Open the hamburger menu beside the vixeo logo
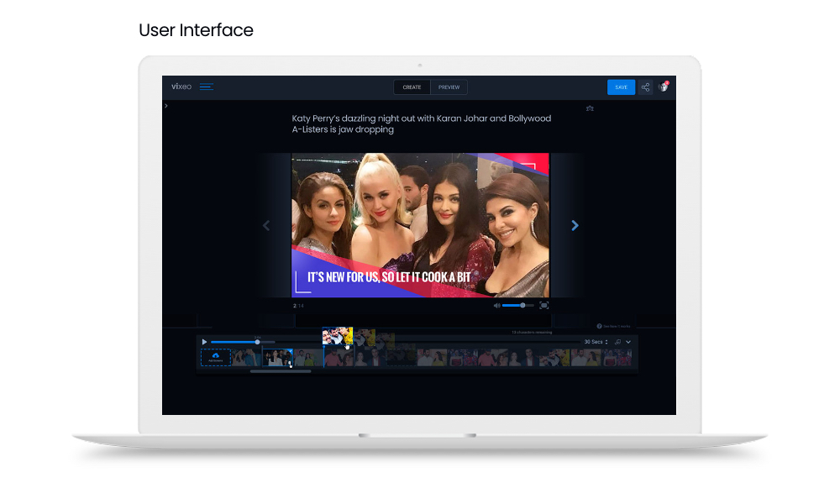 tap(207, 87)
